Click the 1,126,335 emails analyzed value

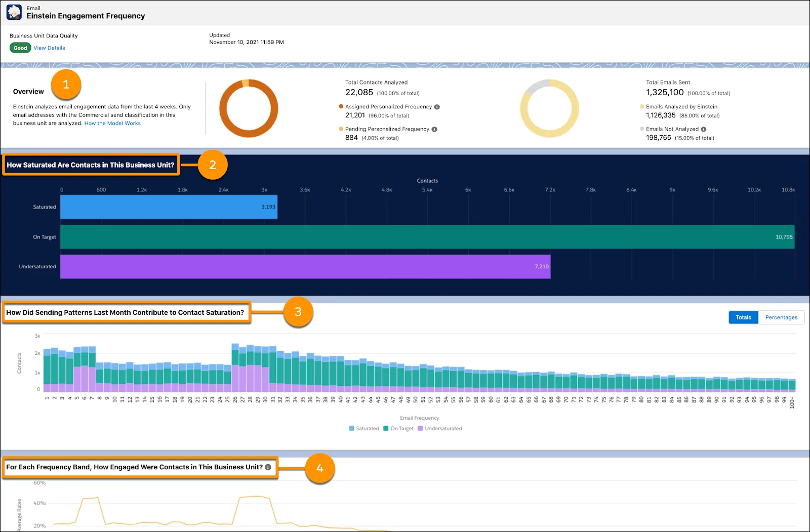661,115
